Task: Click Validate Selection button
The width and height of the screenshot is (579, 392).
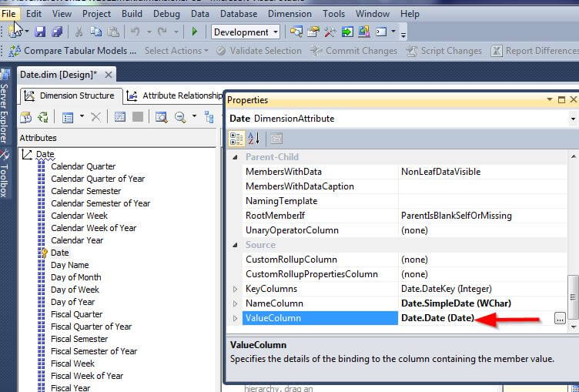Action: point(259,51)
